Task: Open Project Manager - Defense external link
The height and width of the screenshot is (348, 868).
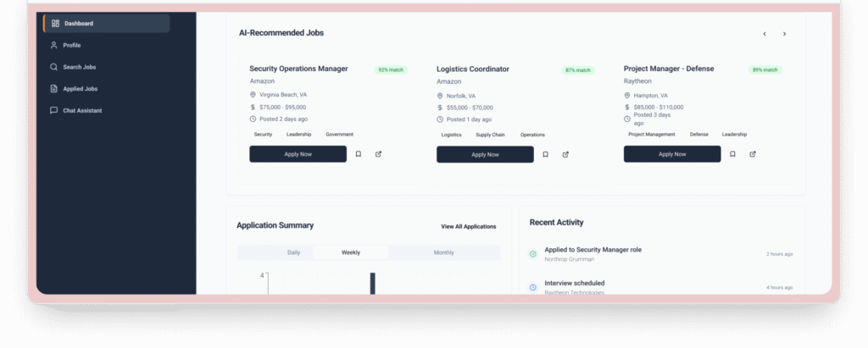Action: pyautogui.click(x=752, y=154)
